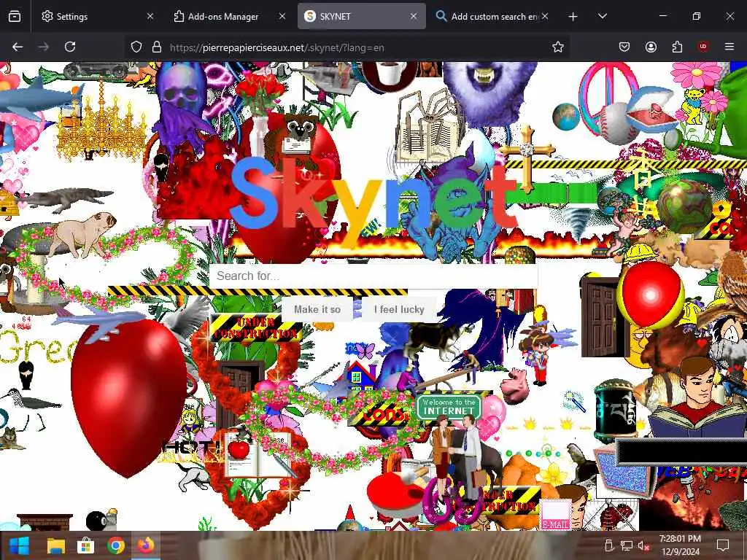Screen dimensions: 747x560
Task: Click the Make it so button
Action: coord(317,309)
